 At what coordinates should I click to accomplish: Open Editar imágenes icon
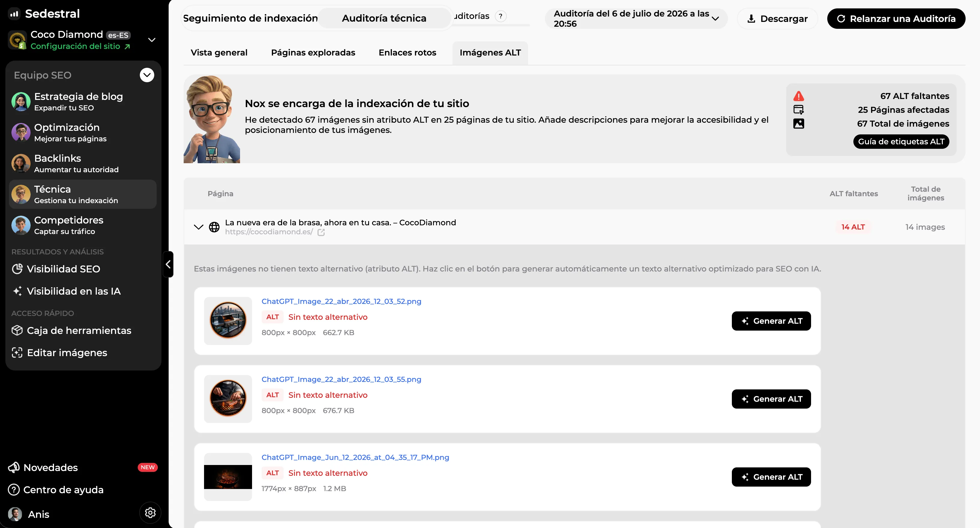pyautogui.click(x=17, y=352)
